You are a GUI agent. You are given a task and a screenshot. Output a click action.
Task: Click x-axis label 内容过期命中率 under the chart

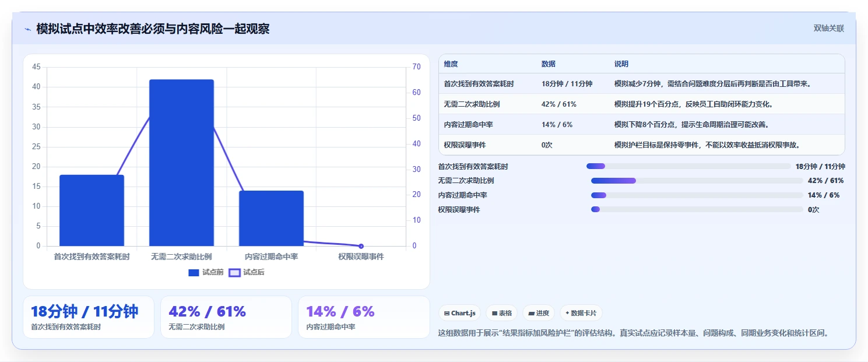271,256
